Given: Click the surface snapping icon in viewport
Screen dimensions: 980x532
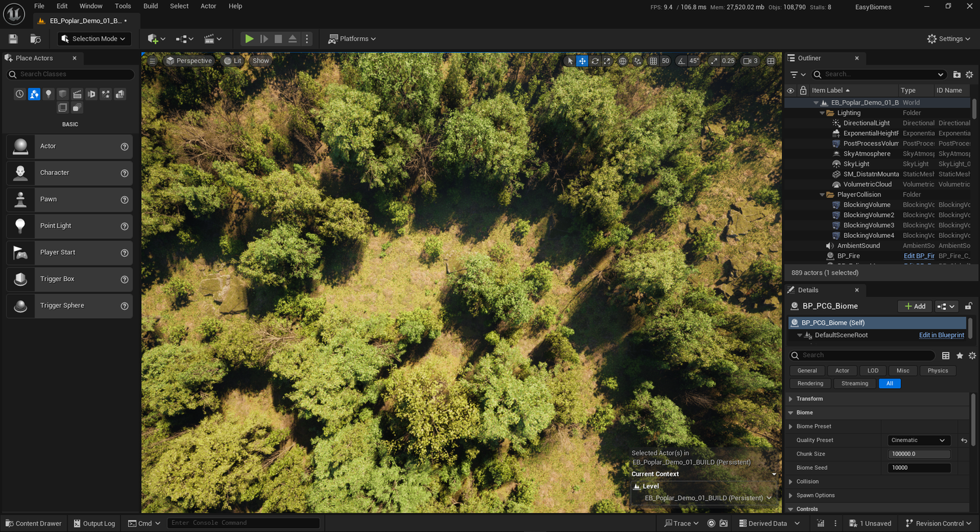Looking at the screenshot, I should [637, 60].
